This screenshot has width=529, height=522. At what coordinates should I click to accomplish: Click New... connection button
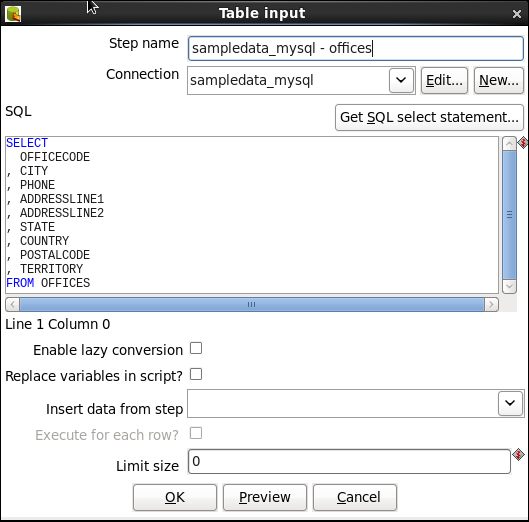(499, 80)
